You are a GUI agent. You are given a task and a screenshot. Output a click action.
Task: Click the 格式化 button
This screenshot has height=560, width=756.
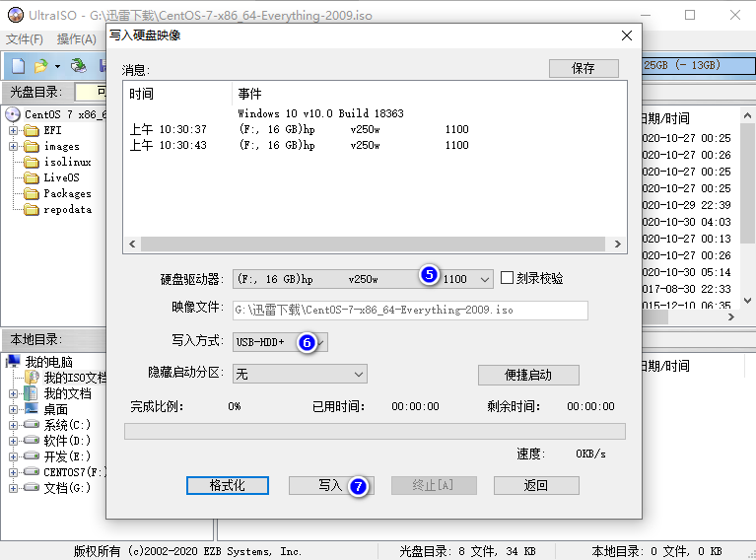click(227, 486)
